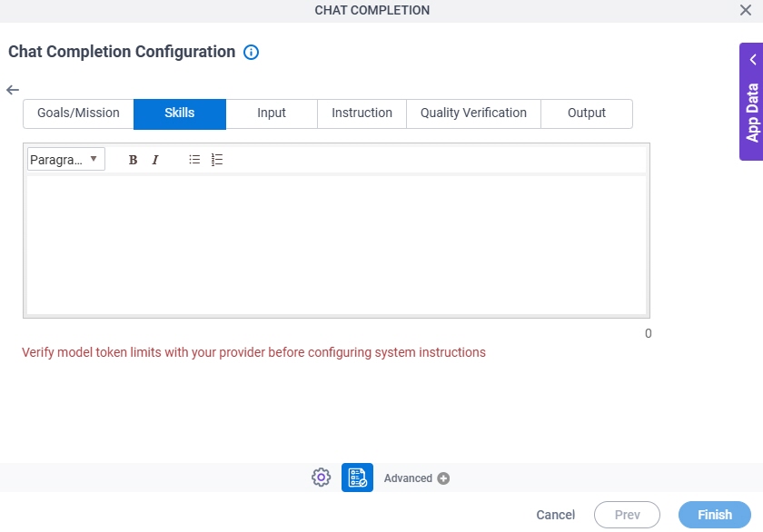Click the info icon beside Chat Completion Configuration

[251, 52]
